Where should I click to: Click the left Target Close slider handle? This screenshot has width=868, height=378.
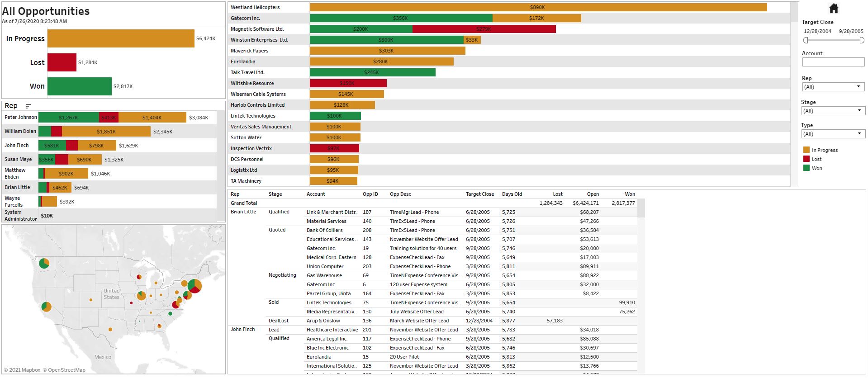pos(806,40)
